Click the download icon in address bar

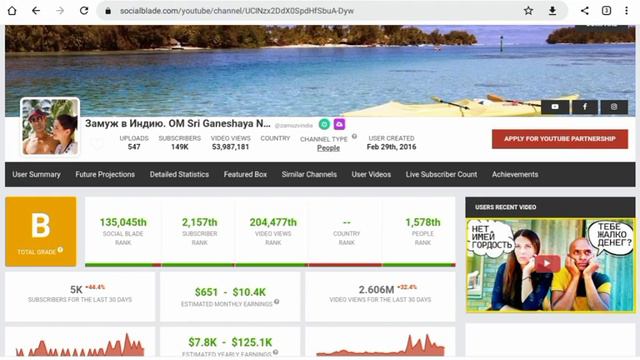click(552, 11)
